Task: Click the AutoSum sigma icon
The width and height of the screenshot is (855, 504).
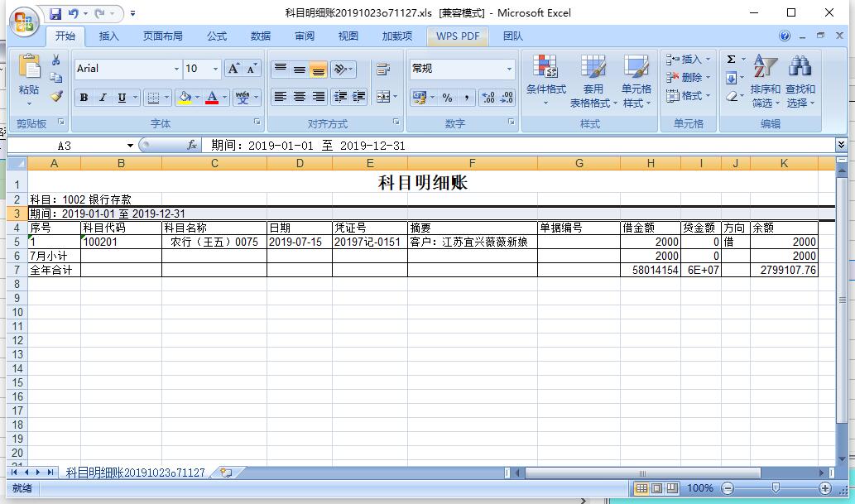Action: (x=731, y=60)
